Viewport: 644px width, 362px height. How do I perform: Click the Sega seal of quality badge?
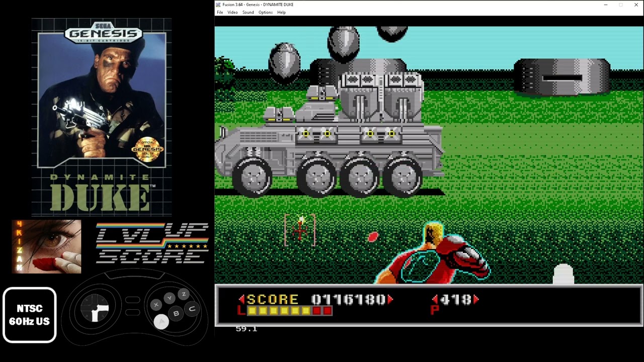pos(147,150)
